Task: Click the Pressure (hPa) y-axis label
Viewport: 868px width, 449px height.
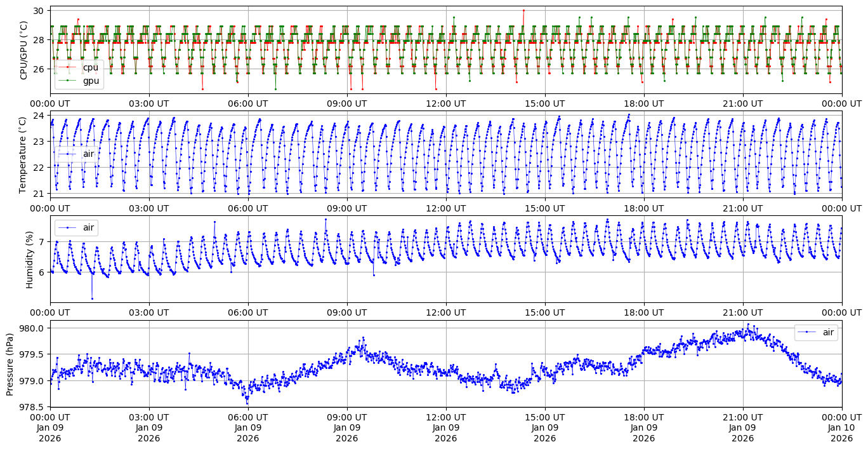Action: 10,364
